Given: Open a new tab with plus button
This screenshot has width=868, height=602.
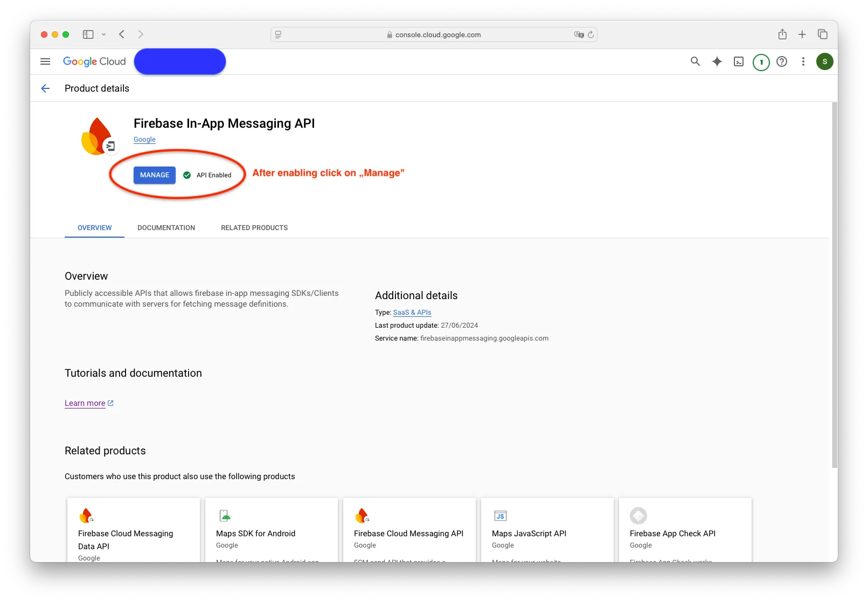Looking at the screenshot, I should click(x=802, y=34).
